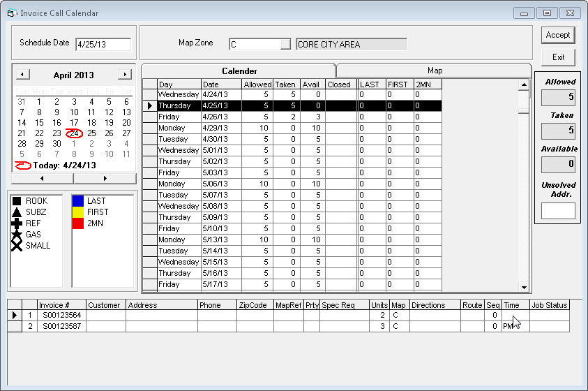Screen dimensions: 588x391
Task: Select the Calender tab
Action: 239,71
